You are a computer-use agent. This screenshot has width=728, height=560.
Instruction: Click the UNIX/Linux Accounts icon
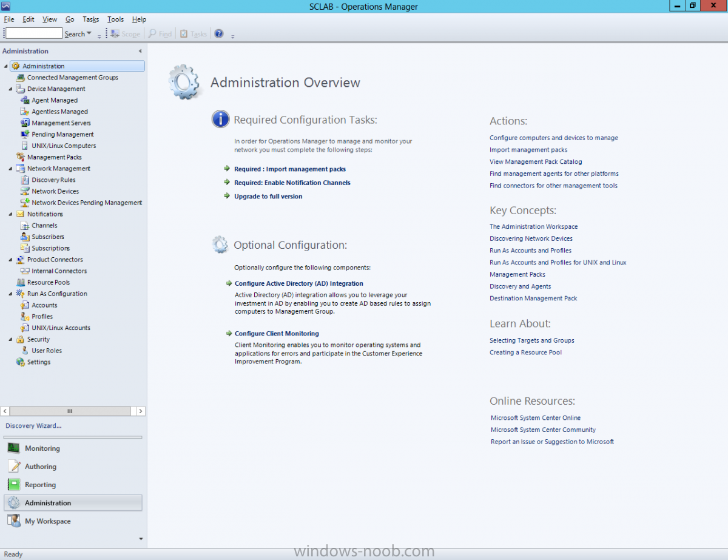click(x=25, y=328)
